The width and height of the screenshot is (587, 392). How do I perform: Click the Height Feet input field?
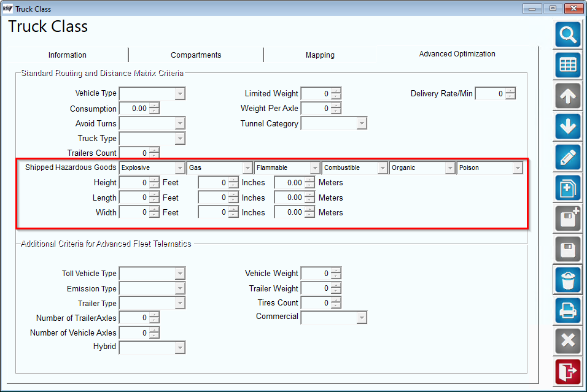134,183
